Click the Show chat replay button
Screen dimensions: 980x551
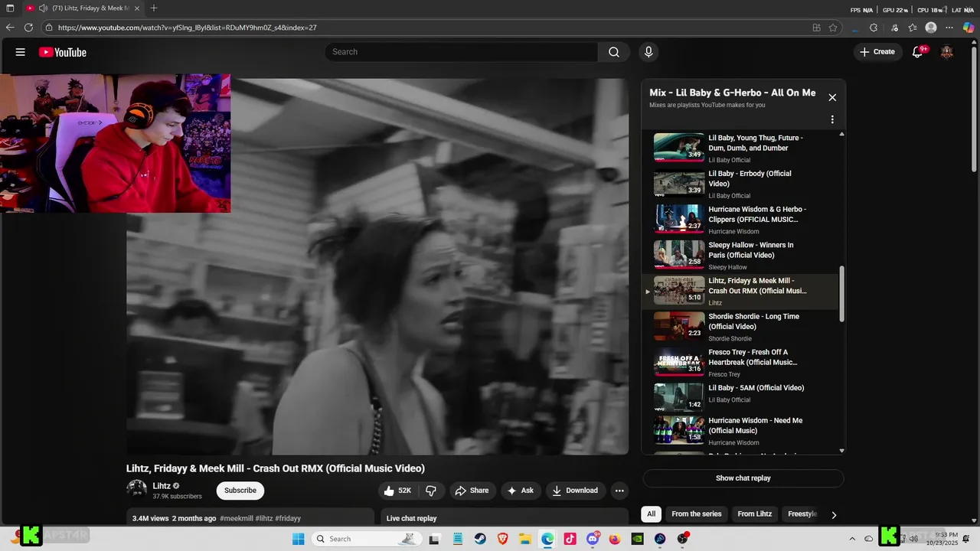(x=743, y=478)
